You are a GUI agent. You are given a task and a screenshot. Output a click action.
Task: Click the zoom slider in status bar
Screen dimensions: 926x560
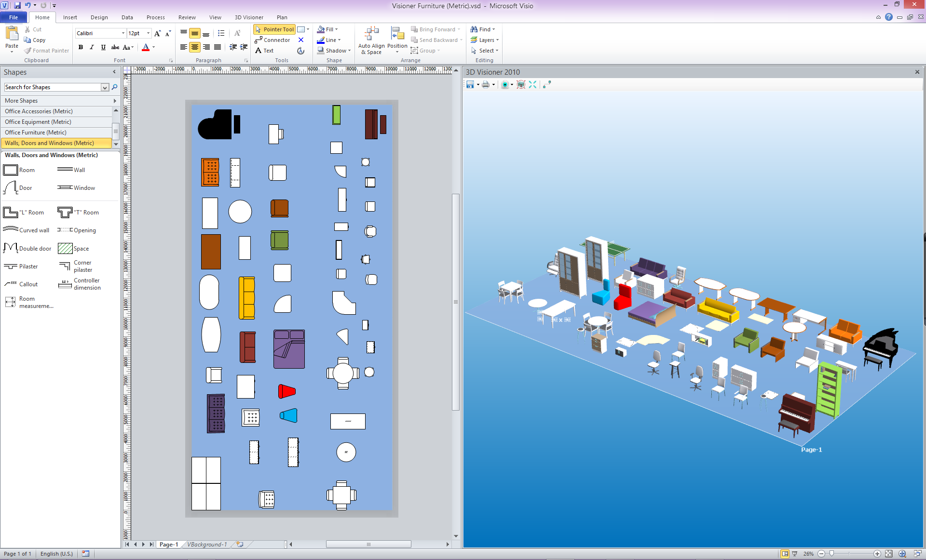[x=831, y=554]
